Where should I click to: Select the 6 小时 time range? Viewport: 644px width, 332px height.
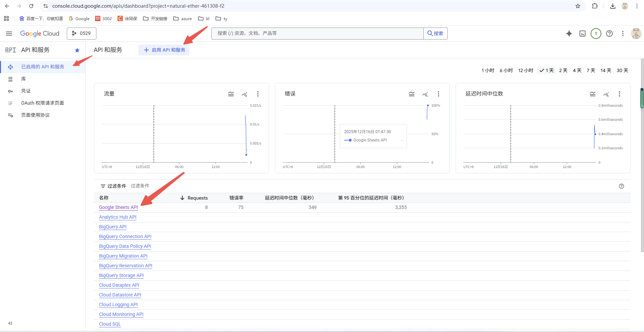pyautogui.click(x=506, y=70)
